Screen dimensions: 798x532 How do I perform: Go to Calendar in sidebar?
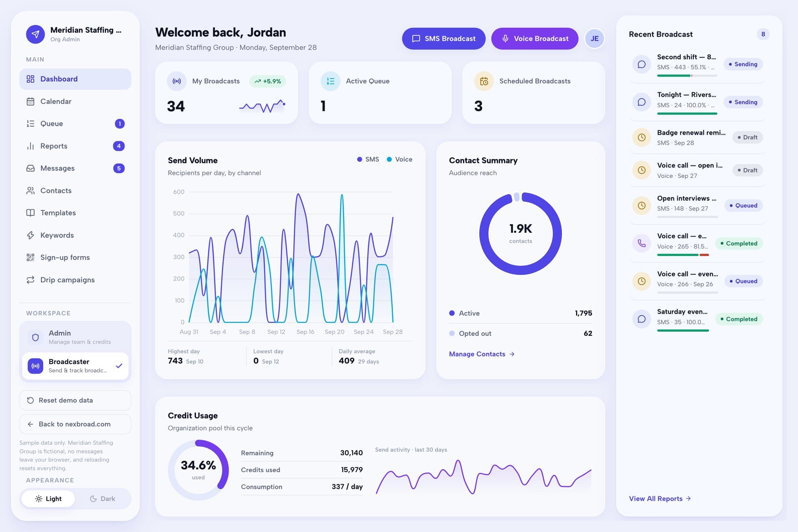tap(75, 101)
